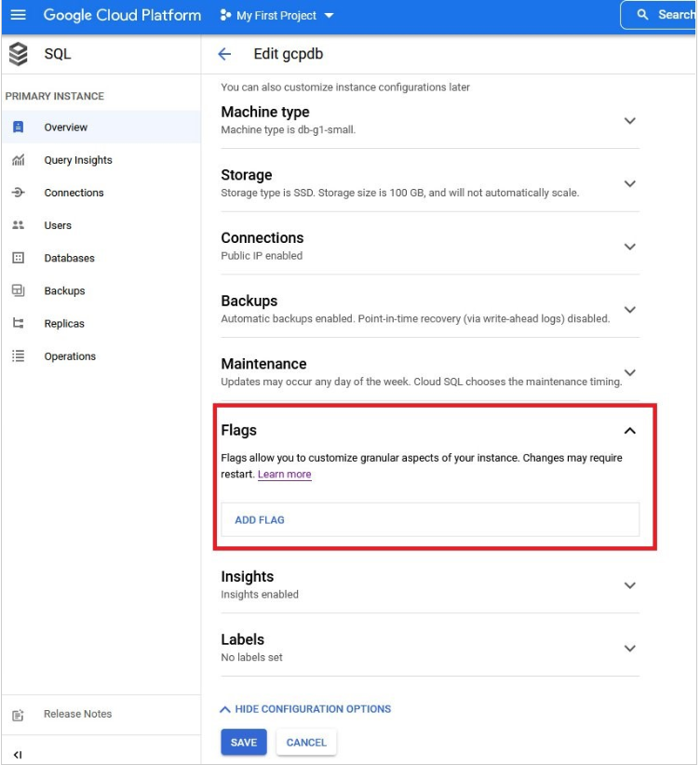Viewport: 700px width, 765px height.
Task: Expand the Labels section chevron
Action: click(630, 649)
